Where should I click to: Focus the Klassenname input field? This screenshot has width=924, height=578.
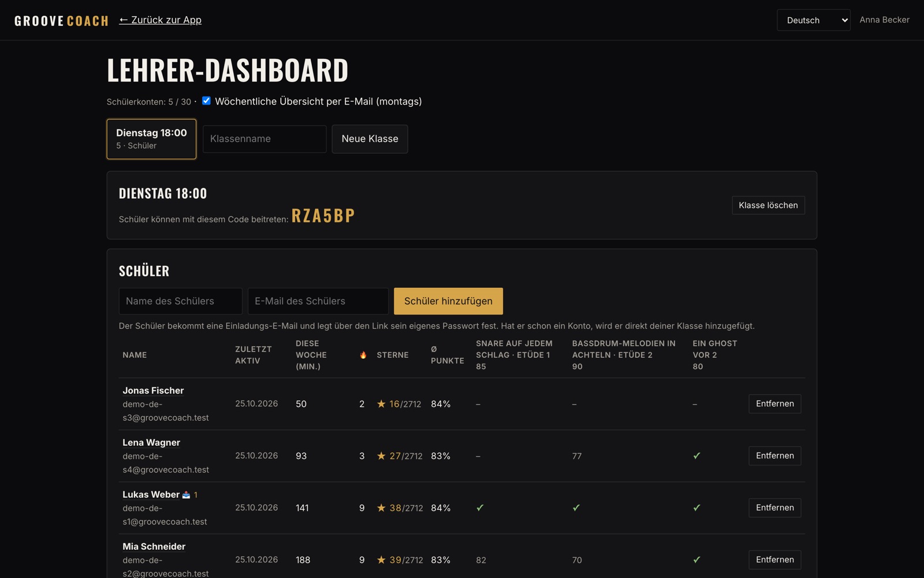(x=264, y=139)
